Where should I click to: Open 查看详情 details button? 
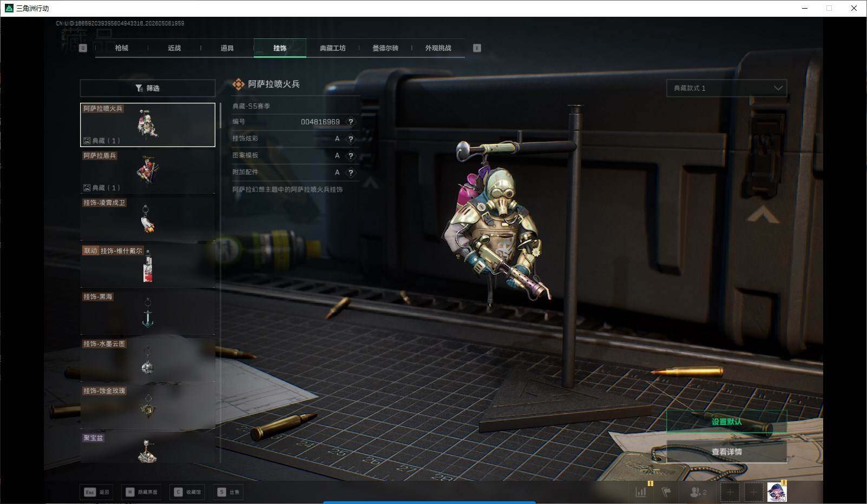(726, 452)
